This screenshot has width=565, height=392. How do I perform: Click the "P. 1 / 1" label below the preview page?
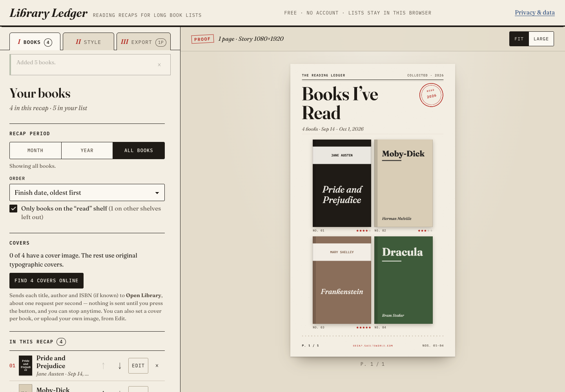[372, 364]
